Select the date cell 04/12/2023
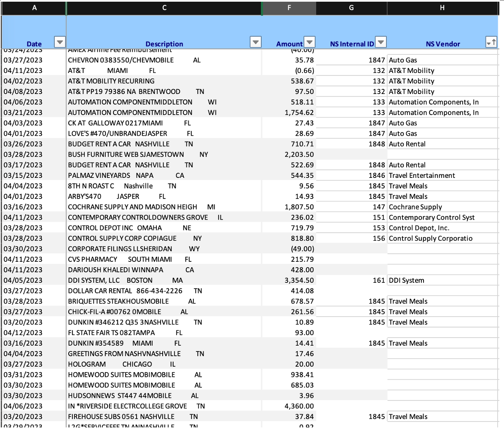Screen dimensions: 504x435 (34, 333)
